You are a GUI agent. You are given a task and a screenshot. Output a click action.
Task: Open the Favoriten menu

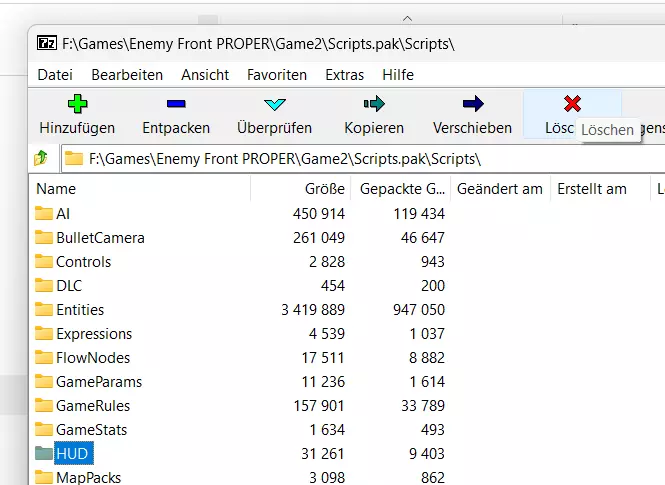point(277,75)
